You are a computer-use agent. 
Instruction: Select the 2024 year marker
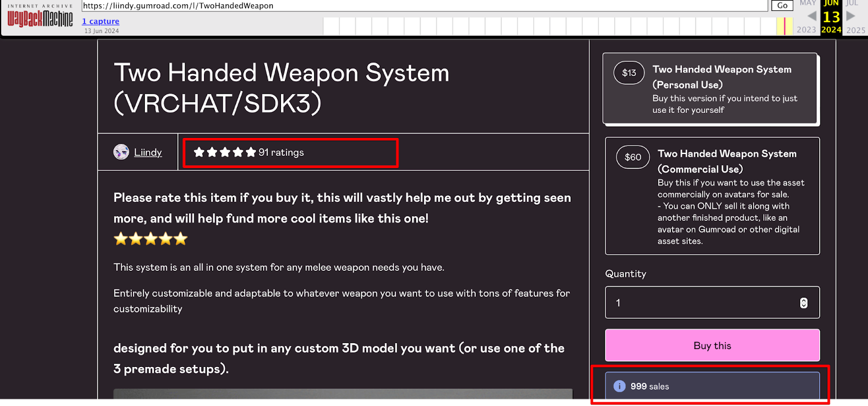pos(831,30)
